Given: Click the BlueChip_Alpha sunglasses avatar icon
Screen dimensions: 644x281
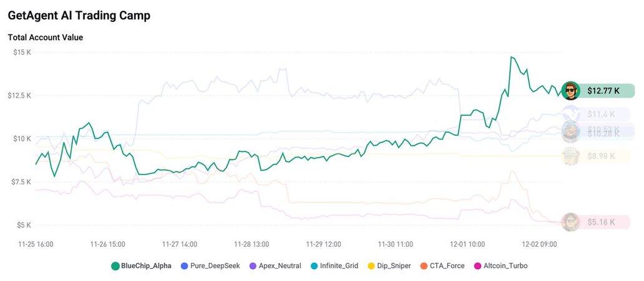Looking at the screenshot, I should click(x=570, y=91).
